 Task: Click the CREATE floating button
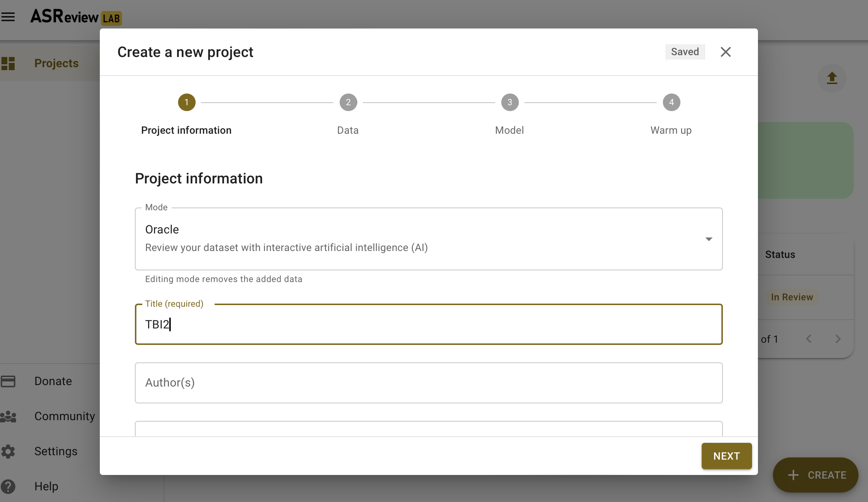point(815,475)
